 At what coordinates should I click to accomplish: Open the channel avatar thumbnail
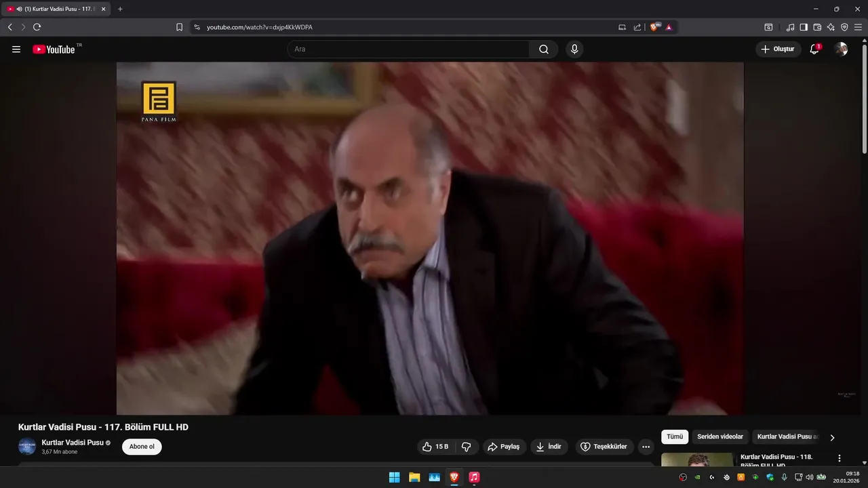click(27, 446)
